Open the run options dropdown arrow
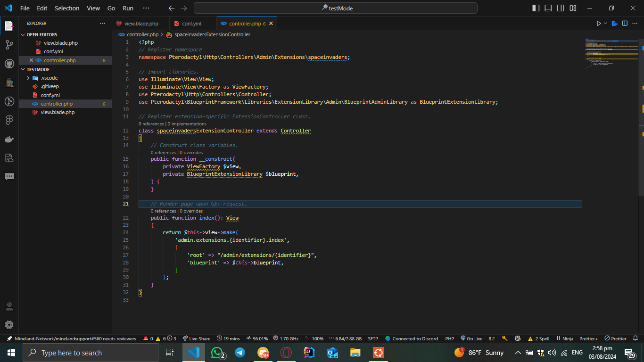The height and width of the screenshot is (362, 644). pyautogui.click(x=606, y=23)
